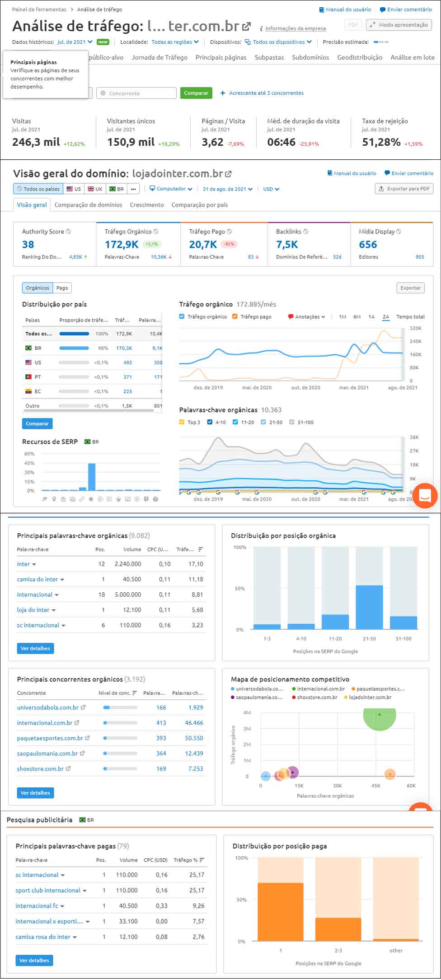Click the info icon beside Authority Score

(x=69, y=232)
